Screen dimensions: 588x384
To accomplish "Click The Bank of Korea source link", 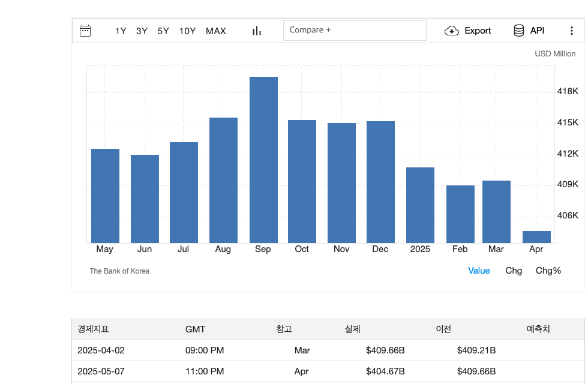I will point(119,271).
